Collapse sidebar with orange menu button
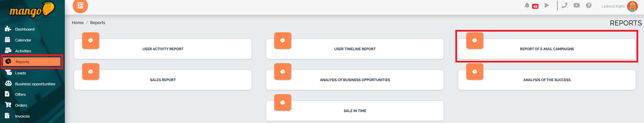This screenshot has width=644, height=123. [80, 5]
